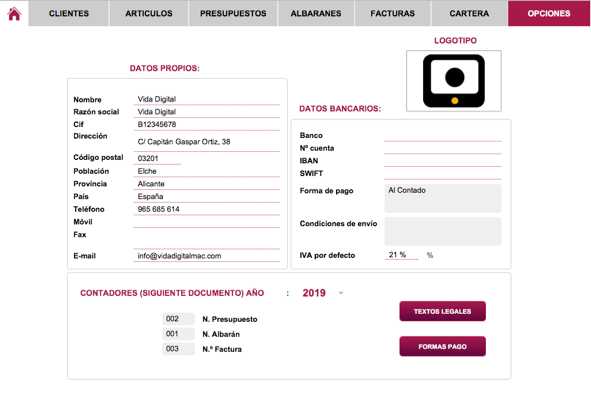Edit the Razón social field

click(x=207, y=112)
